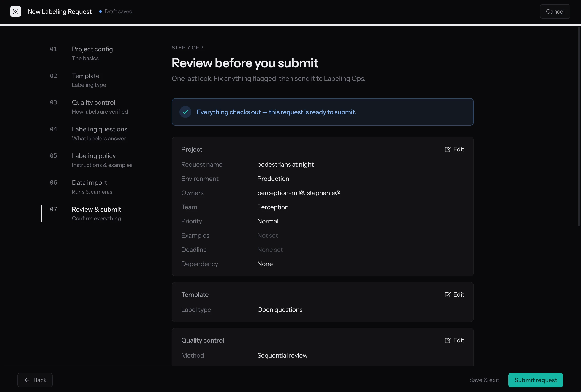Click the wizard progress bar at top

[x=290, y=25]
